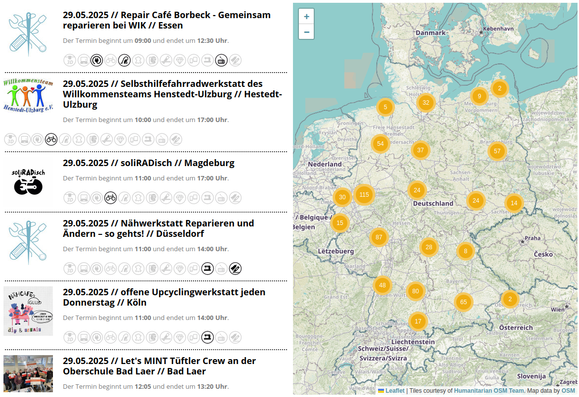
Task: Click the Willkommensteam Henstedt-Ulzburg logo thumbnail
Action: pyautogui.click(x=28, y=95)
